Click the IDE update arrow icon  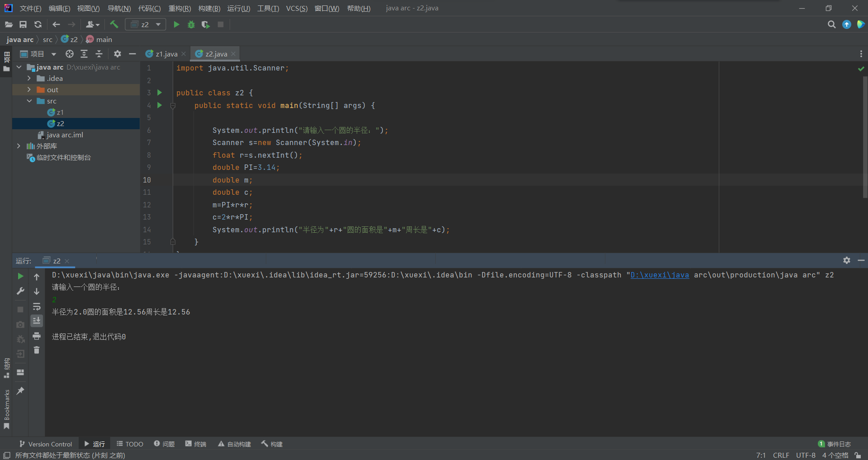click(x=847, y=24)
